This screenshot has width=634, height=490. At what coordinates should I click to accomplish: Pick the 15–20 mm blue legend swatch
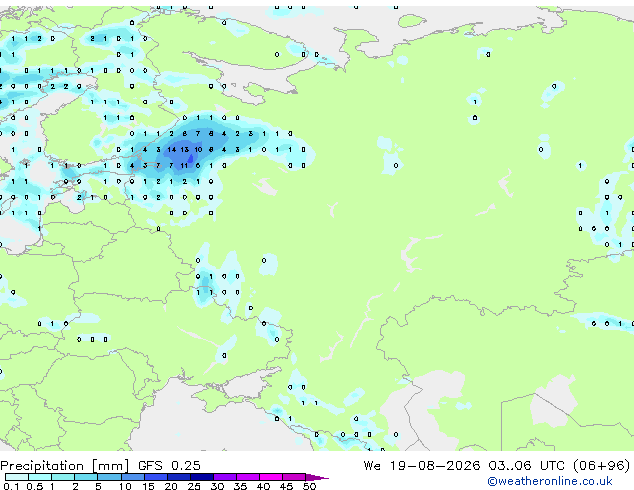point(156,477)
